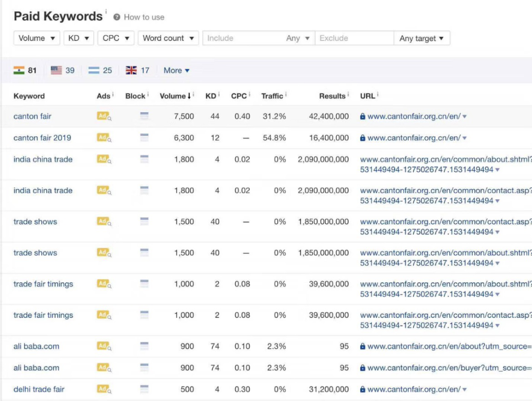Expand the Any target dropdown

click(x=422, y=38)
